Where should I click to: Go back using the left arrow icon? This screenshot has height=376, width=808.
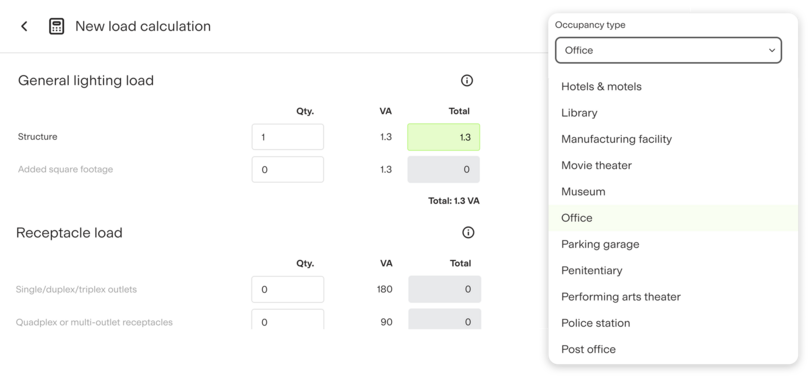point(24,26)
